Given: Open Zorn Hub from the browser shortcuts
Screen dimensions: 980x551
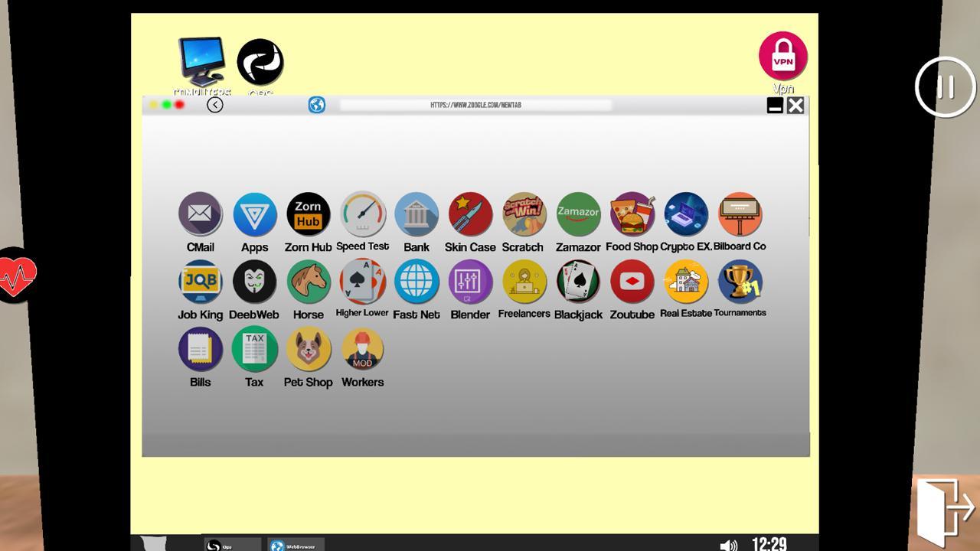Looking at the screenshot, I should tap(308, 214).
